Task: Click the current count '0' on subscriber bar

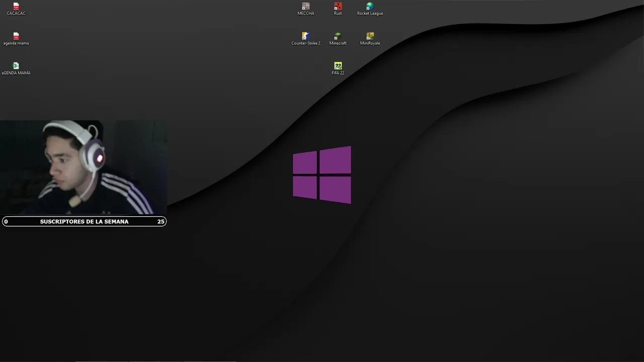Action: tap(6, 221)
